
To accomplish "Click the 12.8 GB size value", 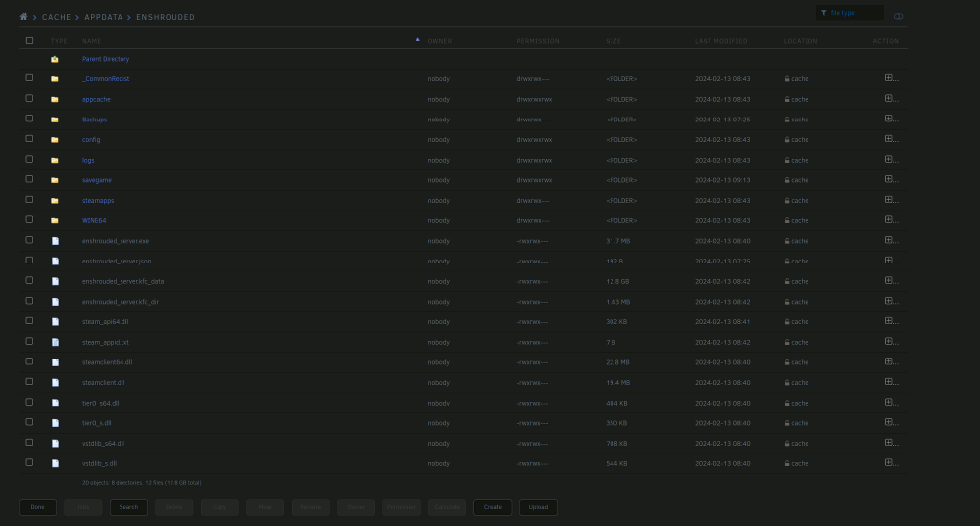I will click(617, 281).
